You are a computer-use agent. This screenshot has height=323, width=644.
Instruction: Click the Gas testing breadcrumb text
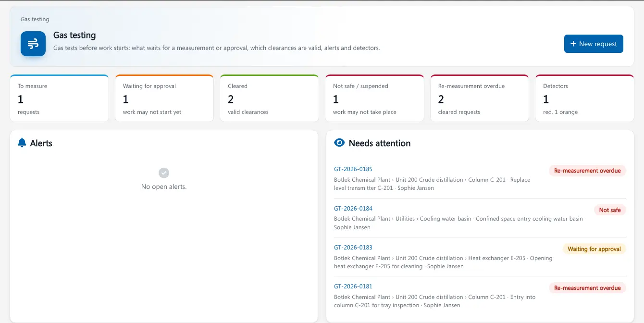point(35,19)
